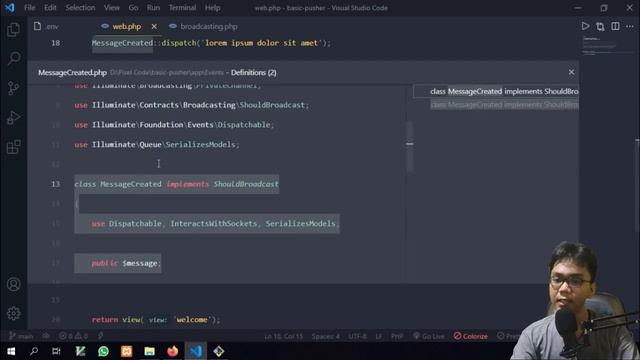The image size is (640, 360).
Task: Open the Selection menu
Action: point(80,8)
